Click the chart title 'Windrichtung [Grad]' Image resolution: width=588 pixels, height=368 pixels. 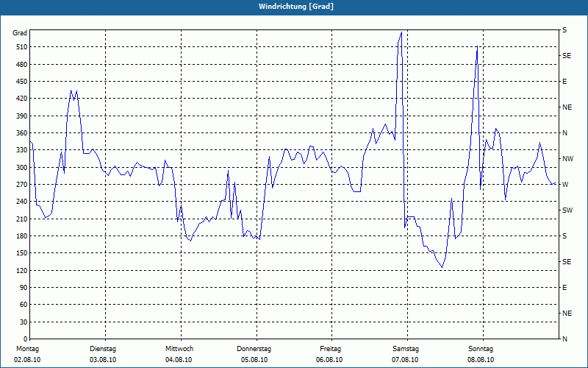pyautogui.click(x=296, y=7)
